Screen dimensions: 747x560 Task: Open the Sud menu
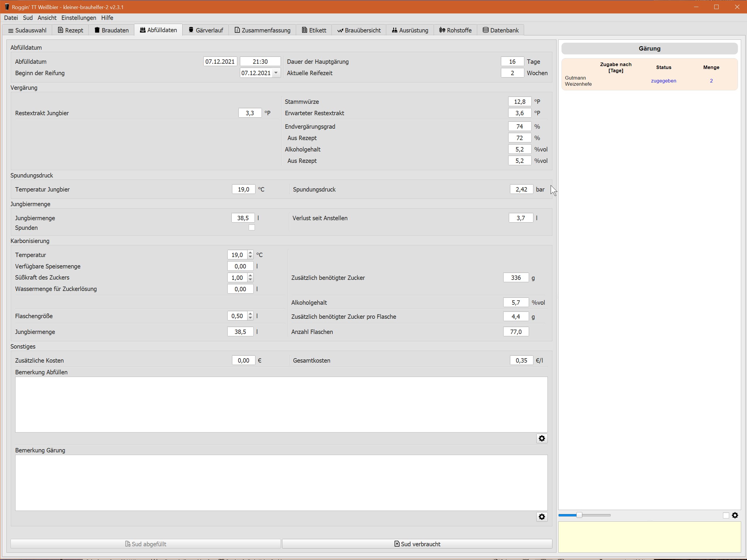click(28, 18)
